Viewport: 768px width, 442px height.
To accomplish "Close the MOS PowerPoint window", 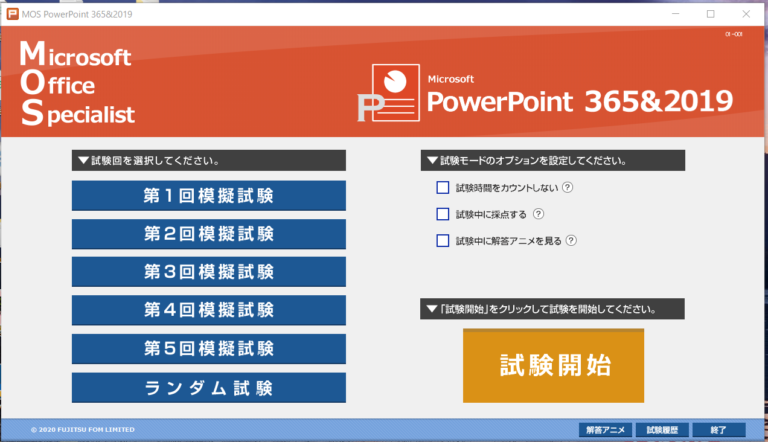I will tap(746, 14).
